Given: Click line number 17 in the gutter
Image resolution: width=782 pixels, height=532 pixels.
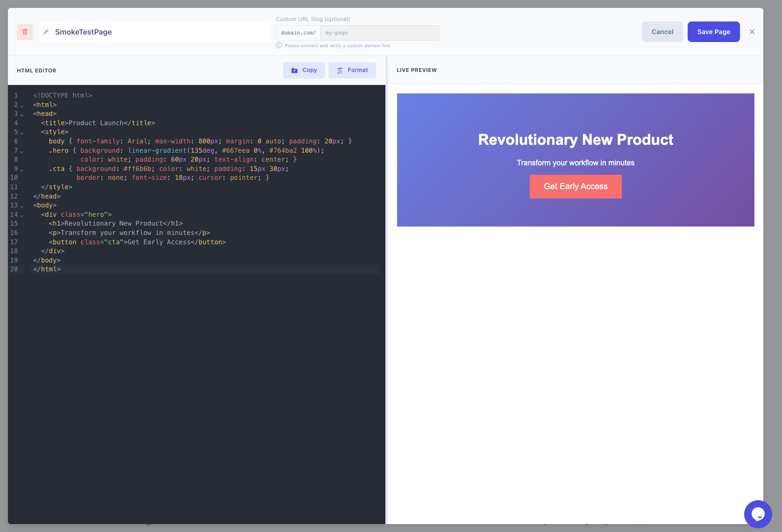Looking at the screenshot, I should (14, 242).
